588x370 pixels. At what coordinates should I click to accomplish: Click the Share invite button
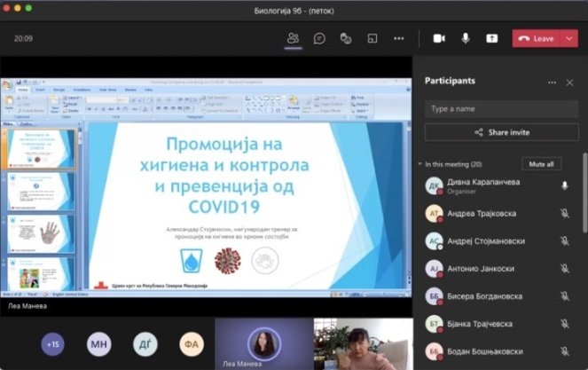point(501,132)
